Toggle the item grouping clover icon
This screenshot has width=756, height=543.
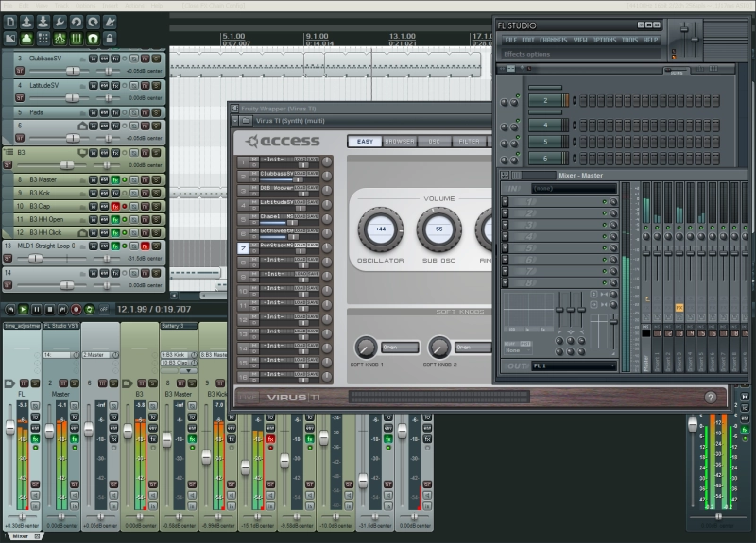point(26,39)
